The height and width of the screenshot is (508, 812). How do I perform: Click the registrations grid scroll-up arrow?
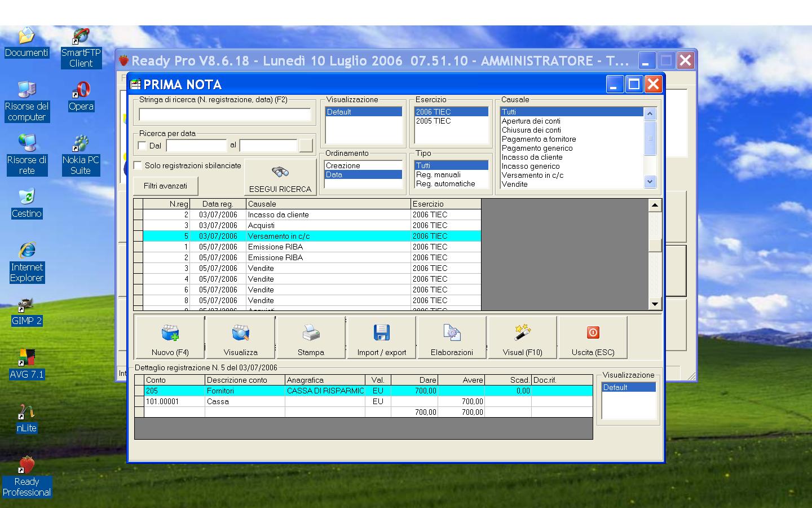pyautogui.click(x=655, y=205)
